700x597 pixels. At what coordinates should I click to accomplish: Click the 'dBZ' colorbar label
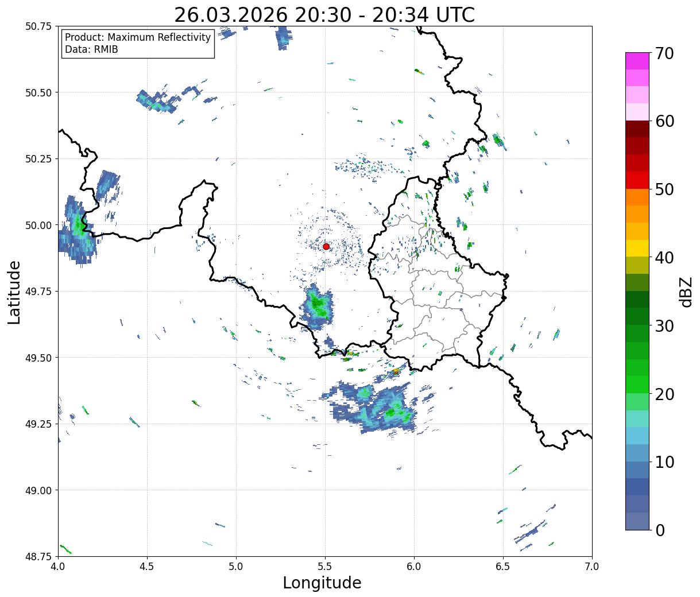686,291
